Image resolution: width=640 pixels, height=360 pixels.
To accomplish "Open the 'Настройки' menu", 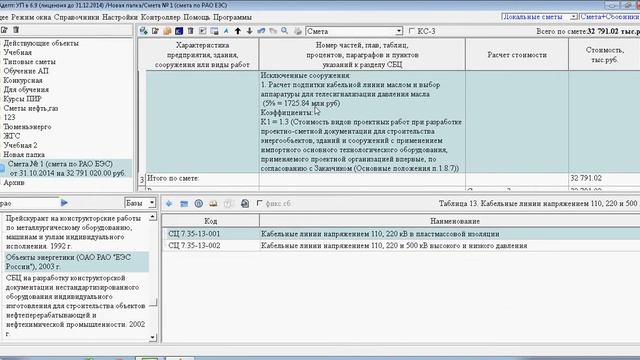I will point(120,17).
